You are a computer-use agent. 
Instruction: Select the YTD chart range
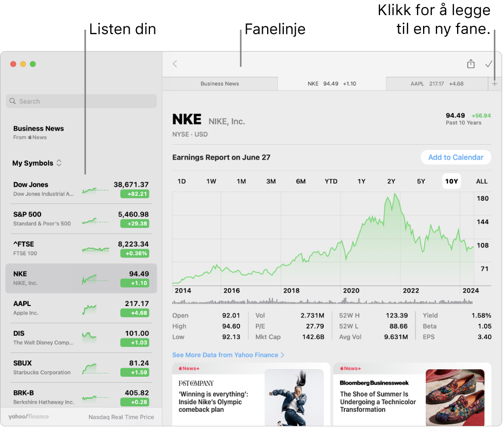click(x=331, y=181)
